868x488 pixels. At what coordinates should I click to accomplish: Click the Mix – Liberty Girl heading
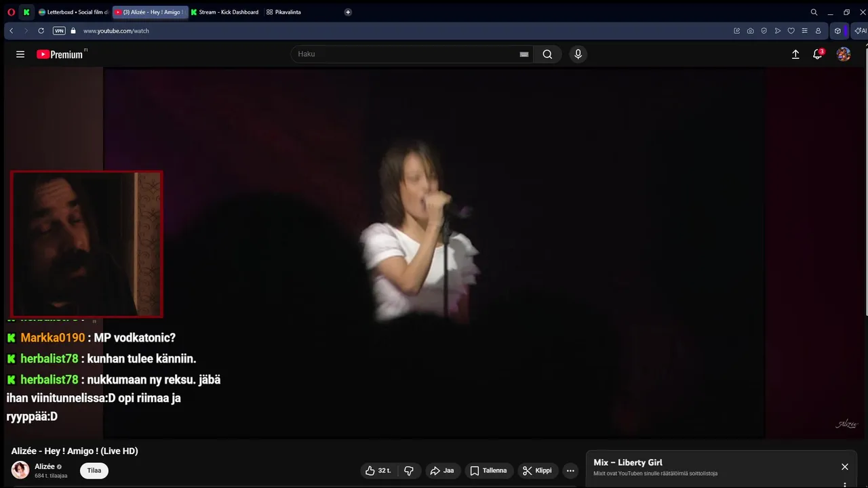pyautogui.click(x=628, y=462)
